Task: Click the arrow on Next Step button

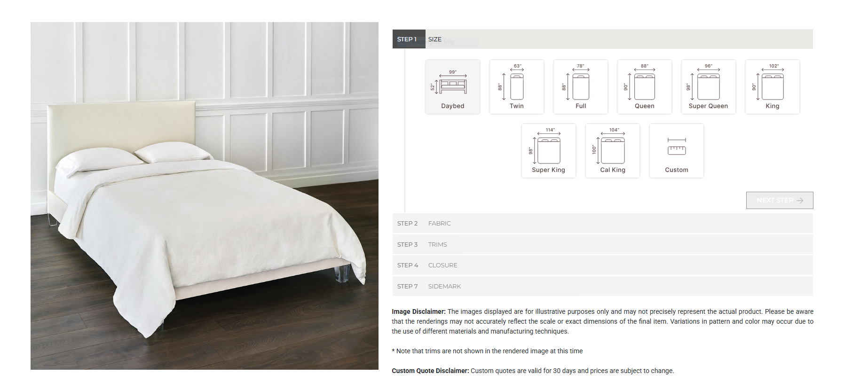Action: click(800, 201)
